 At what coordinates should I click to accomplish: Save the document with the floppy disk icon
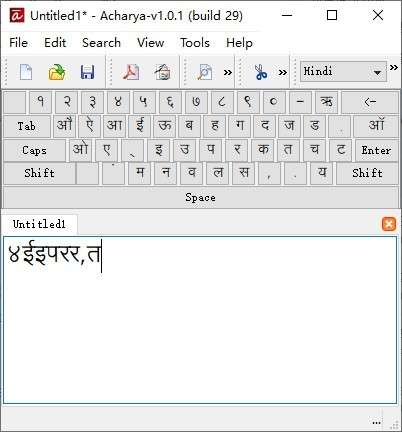(87, 72)
